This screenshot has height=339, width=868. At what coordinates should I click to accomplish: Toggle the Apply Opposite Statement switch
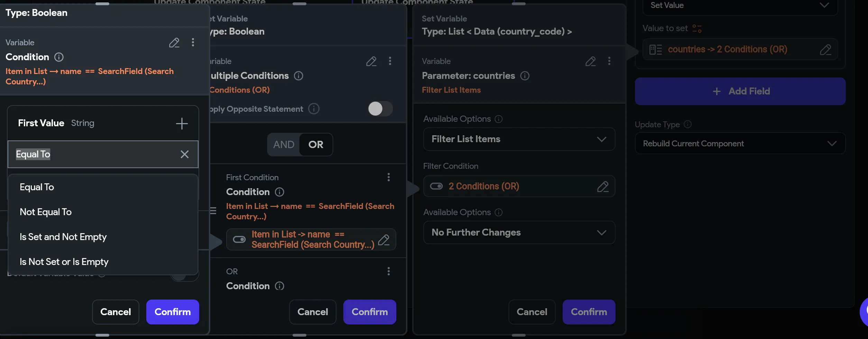pyautogui.click(x=380, y=109)
